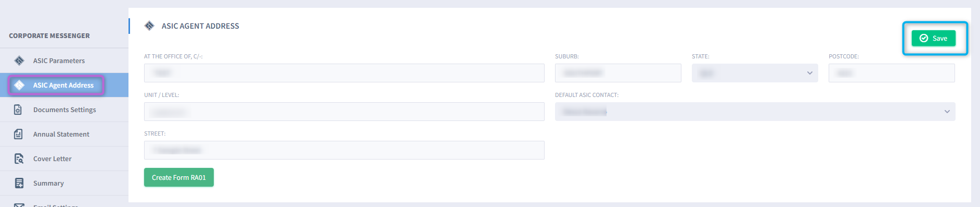Select the Postcode text box
The image size is (980, 207).
point(892,73)
